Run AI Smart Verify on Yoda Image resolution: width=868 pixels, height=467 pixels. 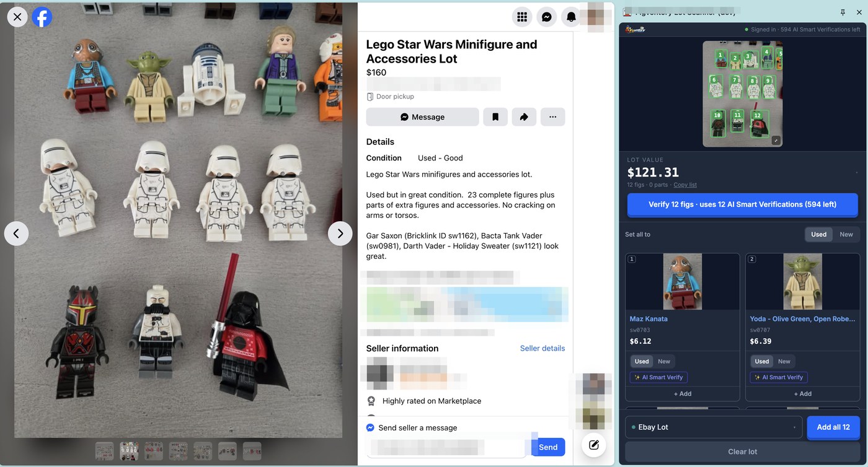pos(779,377)
